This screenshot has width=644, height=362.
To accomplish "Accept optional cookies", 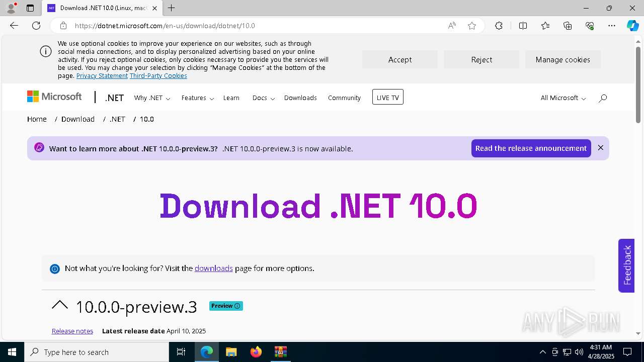I will tap(400, 59).
